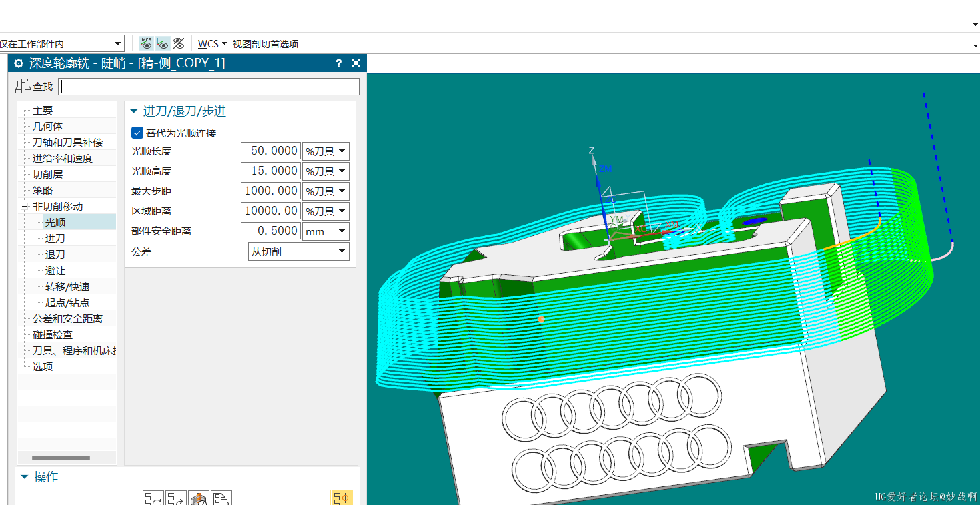The image size is (980, 505).
Task: Collapse the 进刀/退刀/步进 section
Action: coord(134,111)
